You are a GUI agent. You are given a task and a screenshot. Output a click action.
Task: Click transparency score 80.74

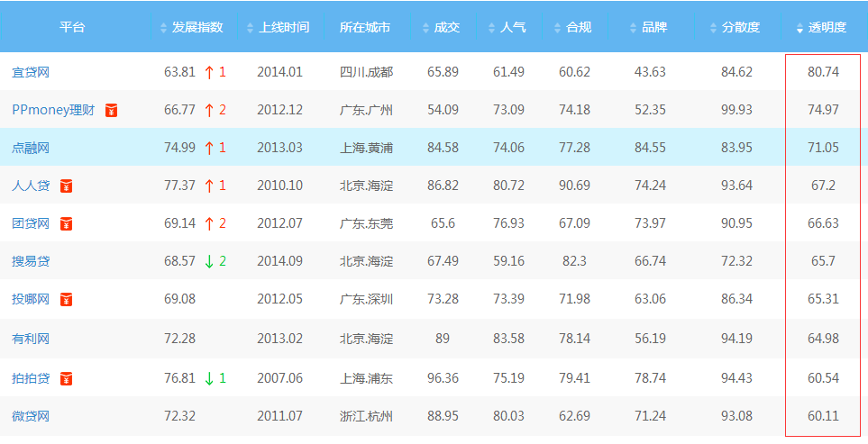pyautogui.click(x=823, y=72)
